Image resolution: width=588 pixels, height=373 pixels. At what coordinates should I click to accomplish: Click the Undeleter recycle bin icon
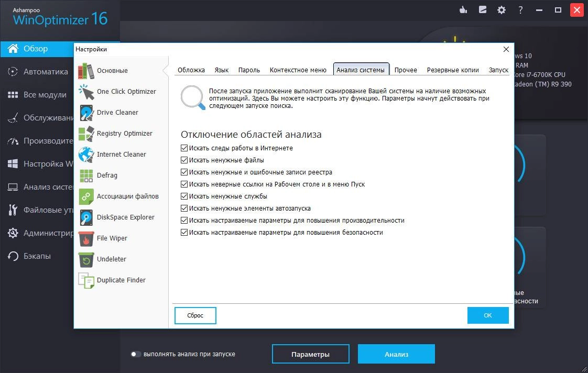coord(86,259)
